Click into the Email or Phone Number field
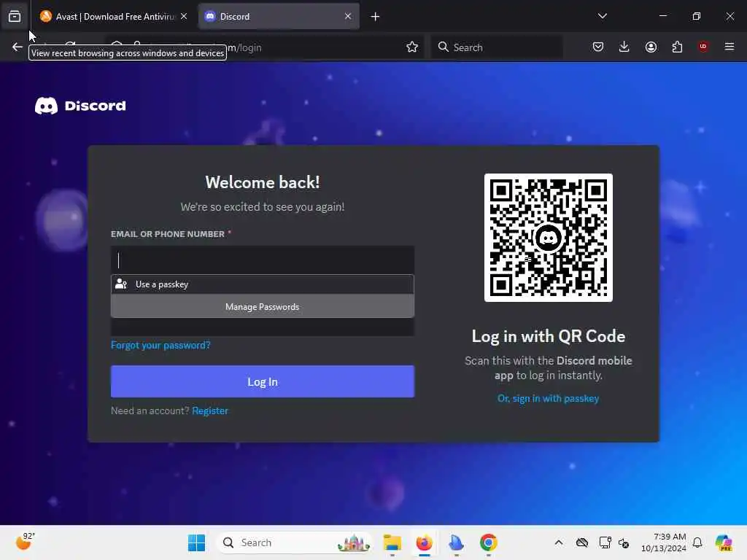Viewport: 747px width, 560px height. [263, 260]
